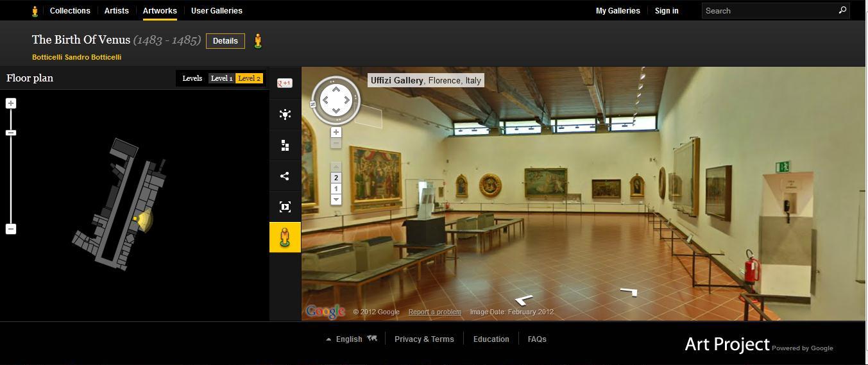Select floor 1 in street view level selector
The height and width of the screenshot is (365, 868).
click(x=336, y=189)
